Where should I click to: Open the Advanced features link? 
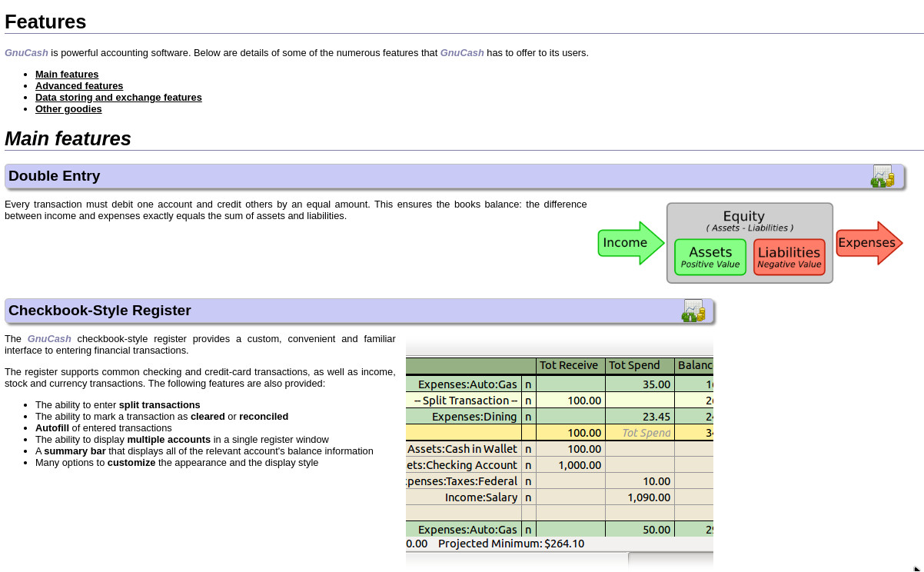(79, 86)
